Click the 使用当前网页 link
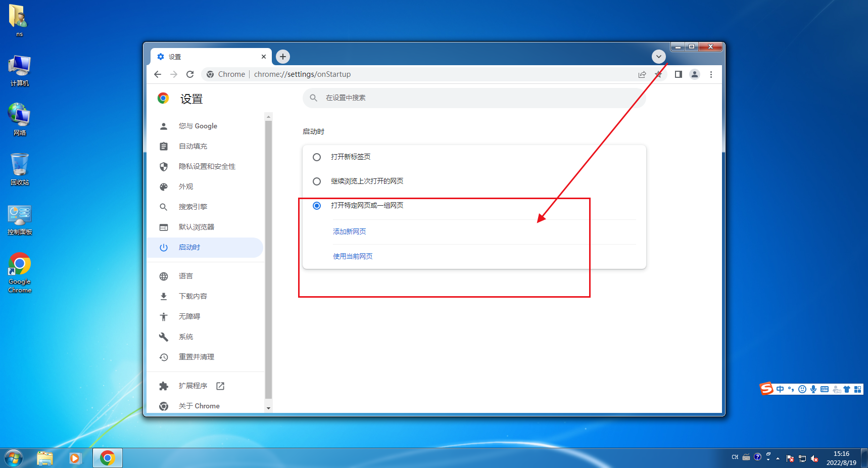The height and width of the screenshot is (468, 868). (x=353, y=256)
